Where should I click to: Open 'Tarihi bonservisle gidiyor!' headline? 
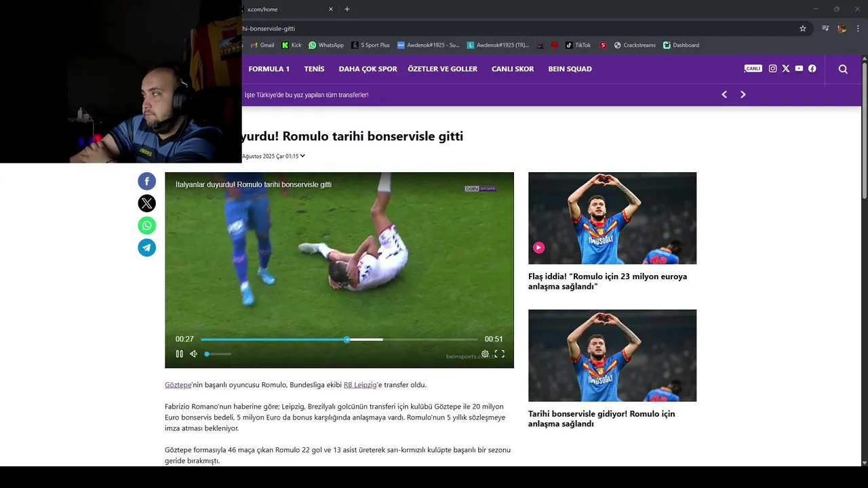pyautogui.click(x=601, y=419)
